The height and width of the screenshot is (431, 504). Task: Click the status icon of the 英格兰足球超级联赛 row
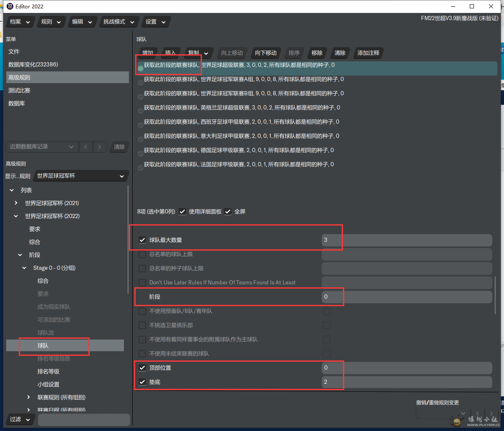pos(141,111)
